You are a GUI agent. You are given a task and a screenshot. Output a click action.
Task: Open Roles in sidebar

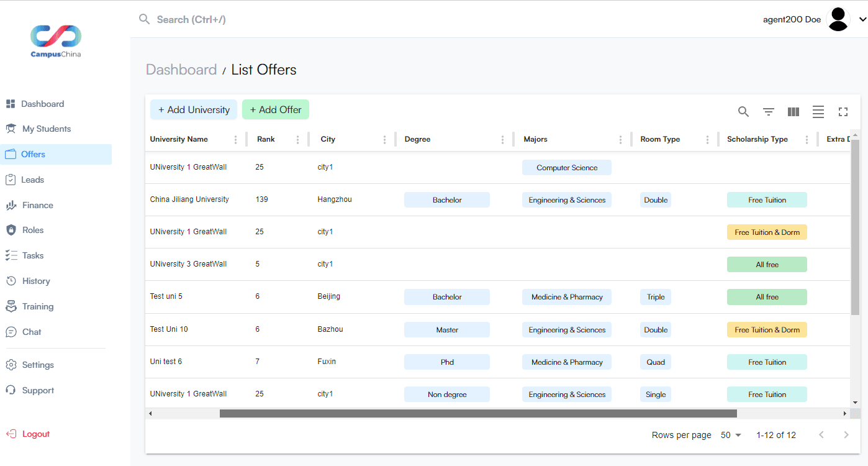56,230
